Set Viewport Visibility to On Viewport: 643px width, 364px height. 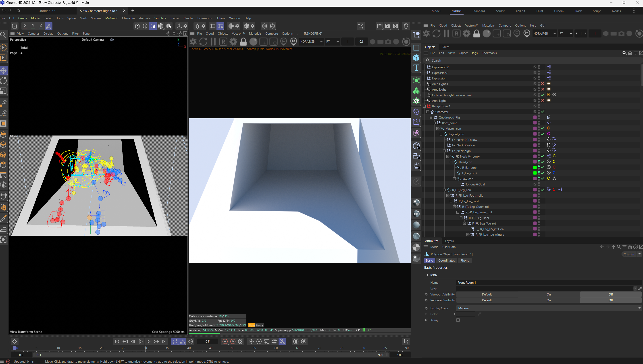pyautogui.click(x=549, y=294)
